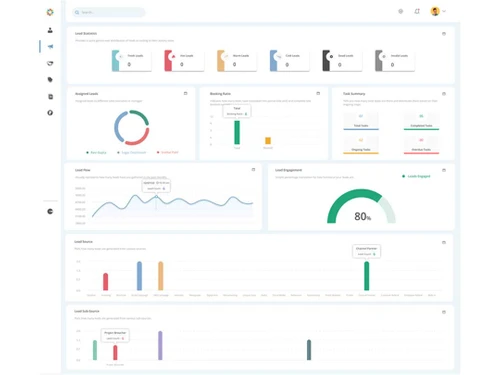
Task: Click the user avatar photo
Action: [x=435, y=11]
